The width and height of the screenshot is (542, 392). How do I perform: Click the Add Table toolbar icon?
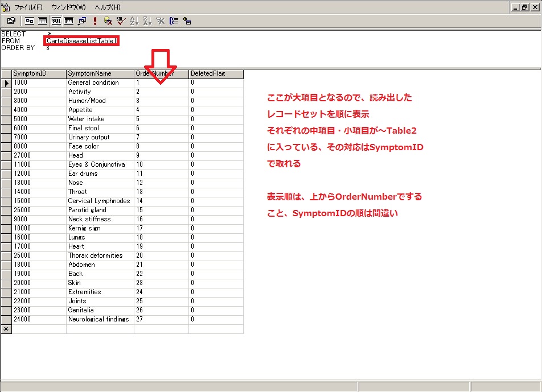[x=187, y=21]
